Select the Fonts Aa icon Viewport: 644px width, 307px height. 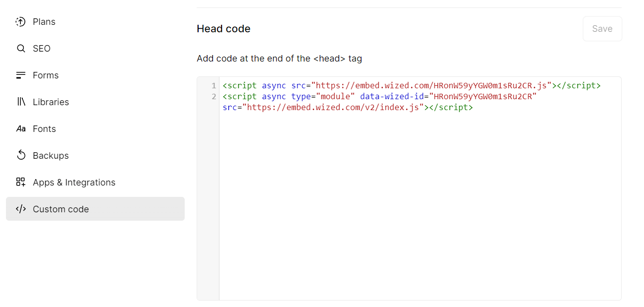pyautogui.click(x=20, y=128)
